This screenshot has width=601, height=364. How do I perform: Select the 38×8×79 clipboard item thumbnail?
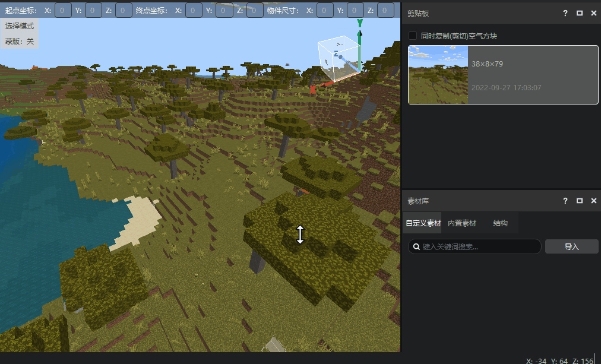tap(438, 75)
